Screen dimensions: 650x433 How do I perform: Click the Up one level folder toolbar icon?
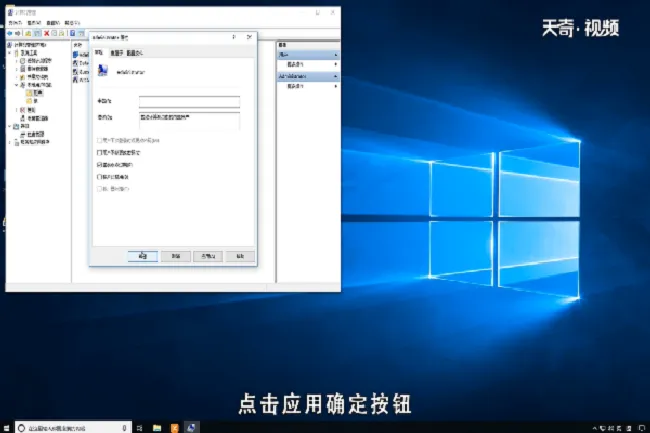coord(28,33)
